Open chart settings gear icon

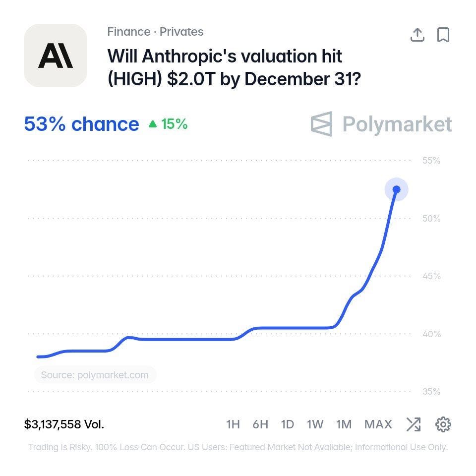click(x=443, y=424)
